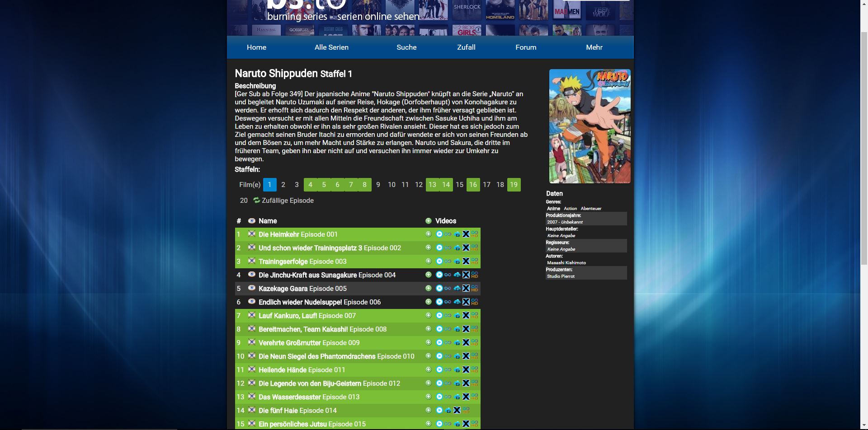The image size is (868, 430).
Task: Select the green season 4 tab
Action: point(310,184)
